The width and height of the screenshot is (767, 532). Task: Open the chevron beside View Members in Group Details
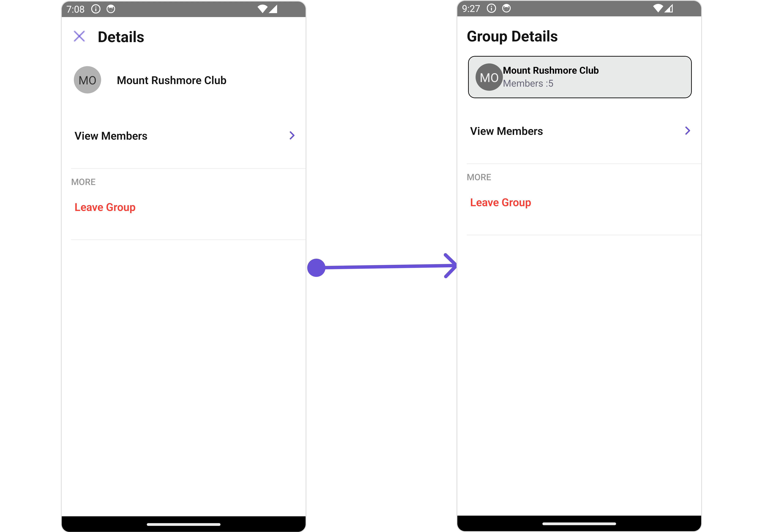point(687,131)
